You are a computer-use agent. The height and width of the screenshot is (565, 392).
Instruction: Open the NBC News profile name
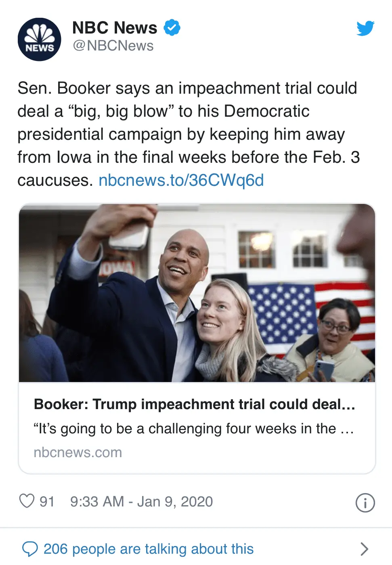[115, 27]
